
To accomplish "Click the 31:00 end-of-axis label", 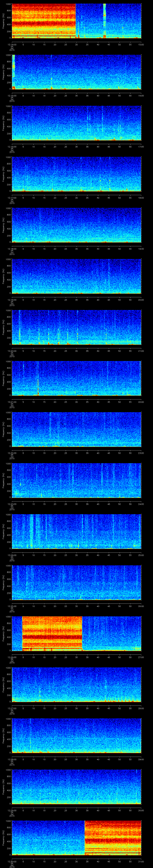I will click(141, 861).
